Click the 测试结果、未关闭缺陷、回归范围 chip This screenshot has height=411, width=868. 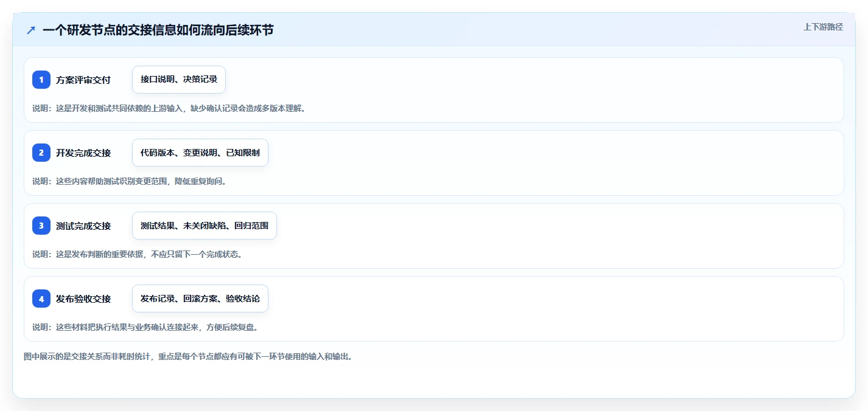[x=205, y=226]
